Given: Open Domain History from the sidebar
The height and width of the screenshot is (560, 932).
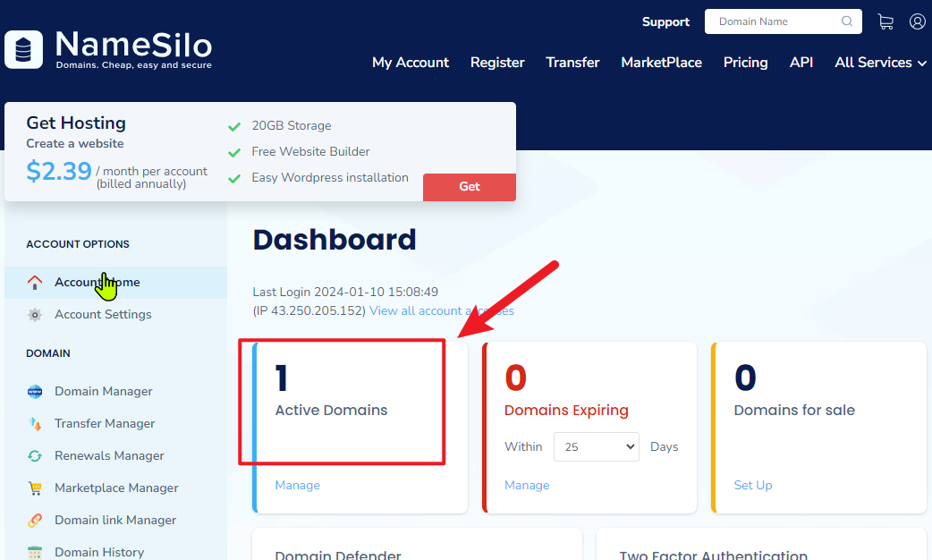Looking at the screenshot, I should click(x=99, y=552).
